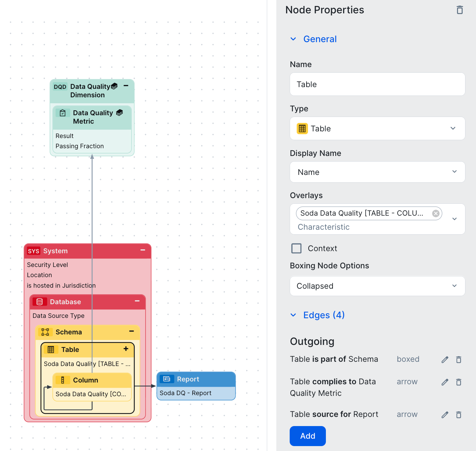Open the Boxing Node Options dropdown

[377, 286]
